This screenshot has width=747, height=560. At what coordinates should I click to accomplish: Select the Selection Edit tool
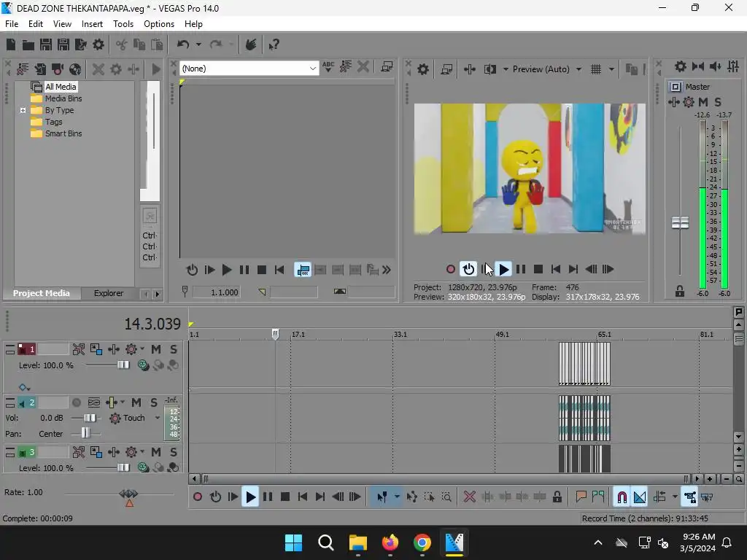(x=429, y=497)
